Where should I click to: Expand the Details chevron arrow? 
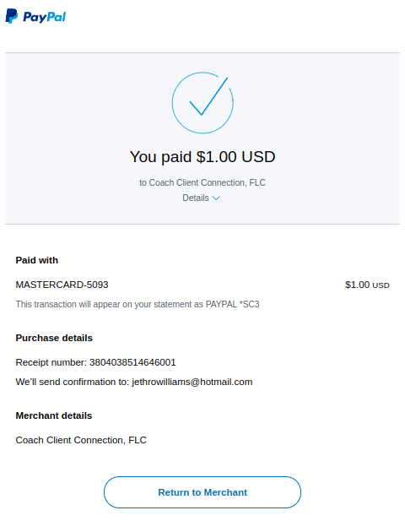pos(216,198)
